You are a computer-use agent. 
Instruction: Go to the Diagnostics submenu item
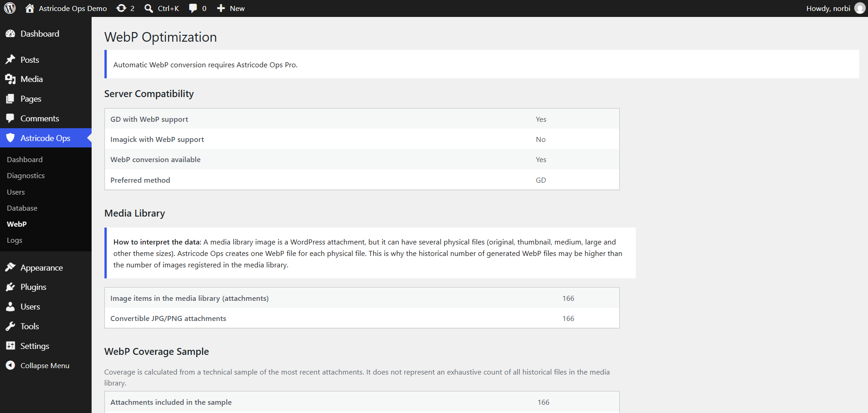click(26, 176)
